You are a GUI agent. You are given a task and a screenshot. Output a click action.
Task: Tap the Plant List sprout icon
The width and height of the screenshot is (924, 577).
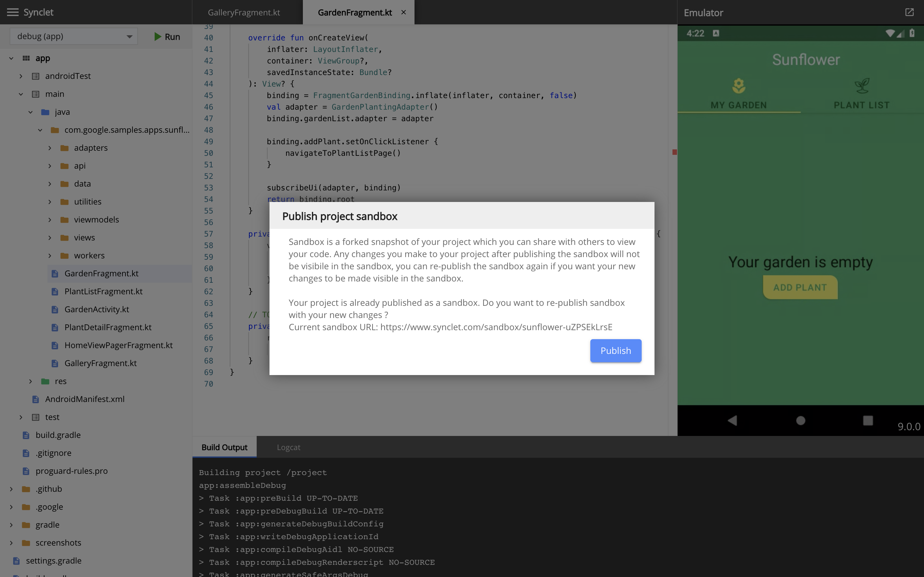click(862, 86)
